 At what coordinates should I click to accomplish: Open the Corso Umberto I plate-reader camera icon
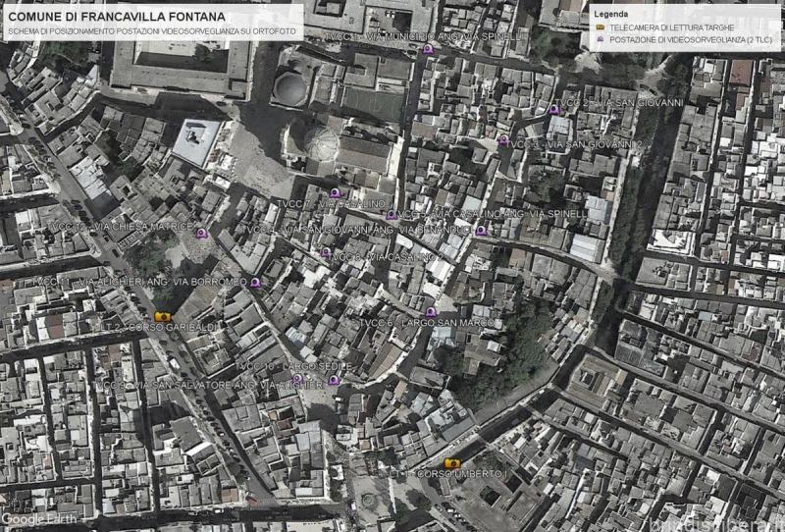pos(451,462)
